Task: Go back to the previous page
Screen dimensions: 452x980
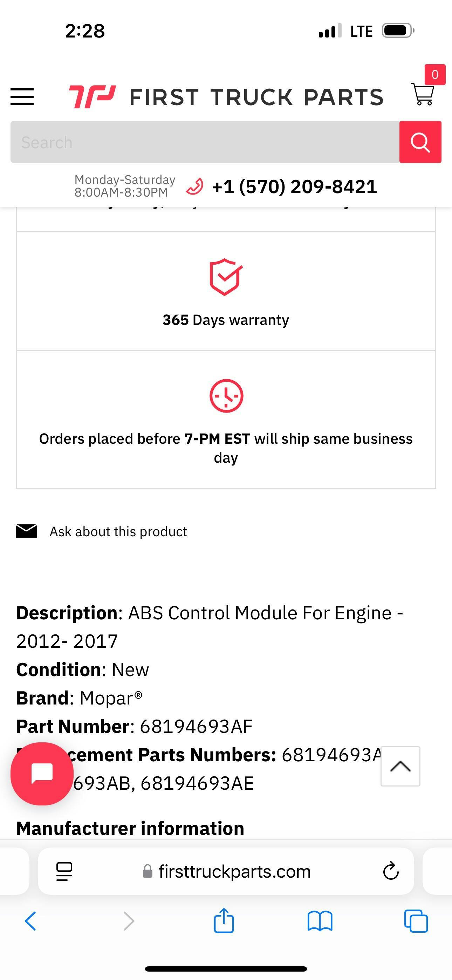Action: tap(30, 921)
